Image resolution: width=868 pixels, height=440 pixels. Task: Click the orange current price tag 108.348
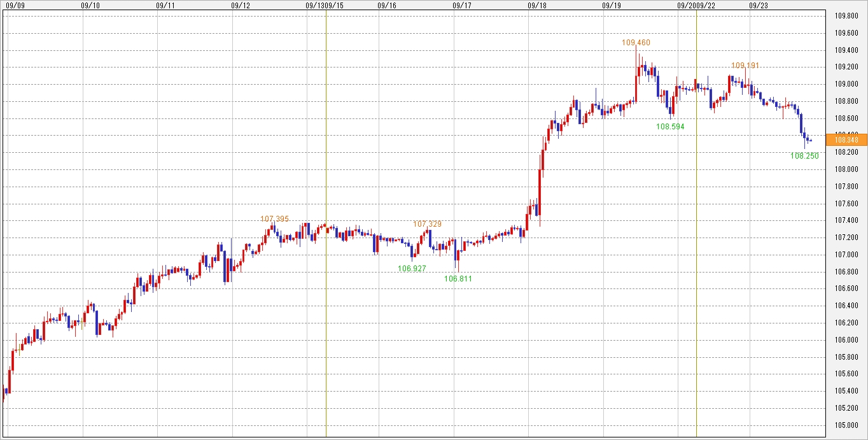[846, 139]
